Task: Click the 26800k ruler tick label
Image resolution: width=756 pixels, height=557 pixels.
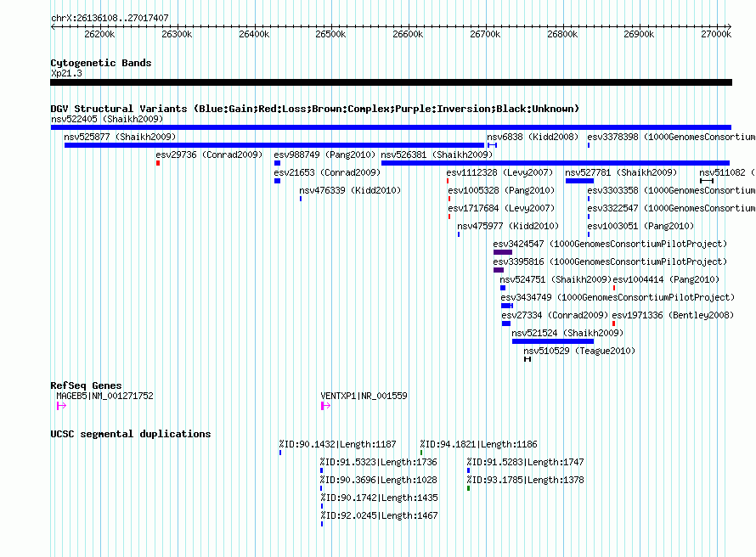Action: pyautogui.click(x=562, y=34)
